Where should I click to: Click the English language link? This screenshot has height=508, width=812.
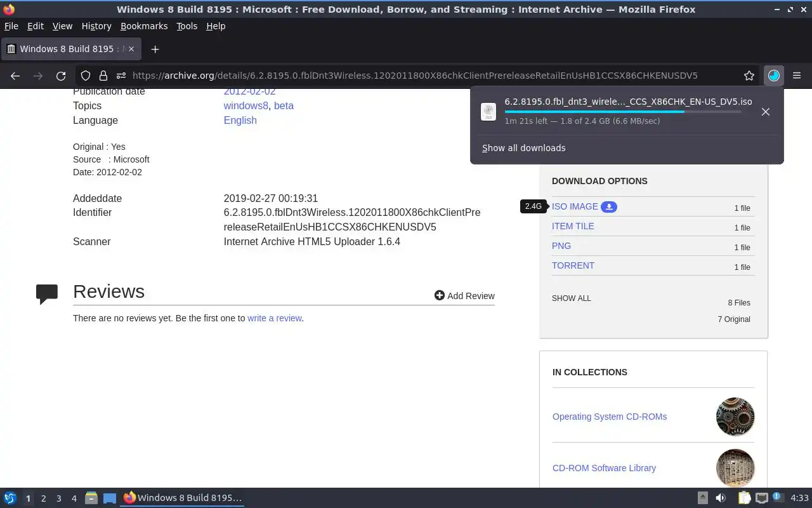coord(240,121)
